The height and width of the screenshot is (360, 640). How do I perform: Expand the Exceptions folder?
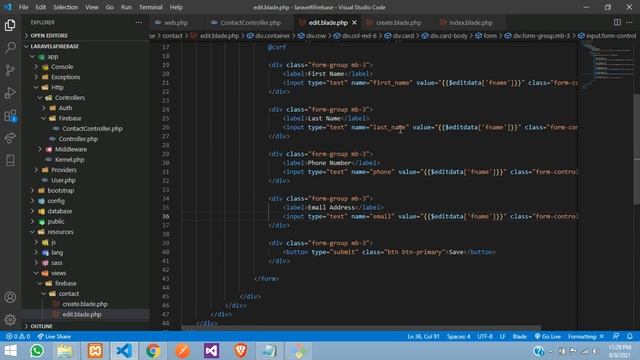click(65, 77)
